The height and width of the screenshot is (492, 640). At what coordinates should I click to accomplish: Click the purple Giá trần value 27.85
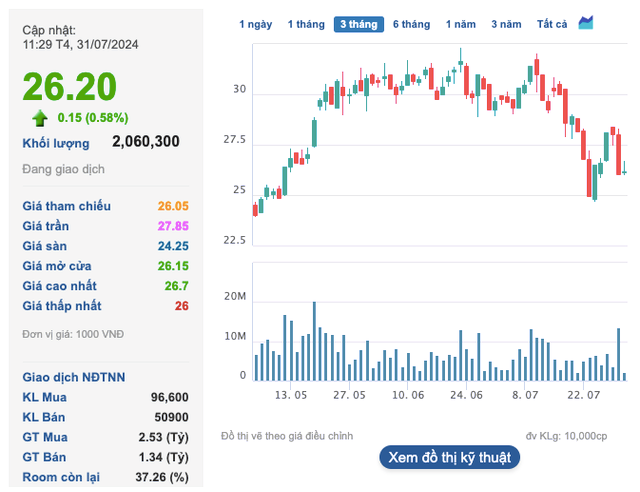173,226
